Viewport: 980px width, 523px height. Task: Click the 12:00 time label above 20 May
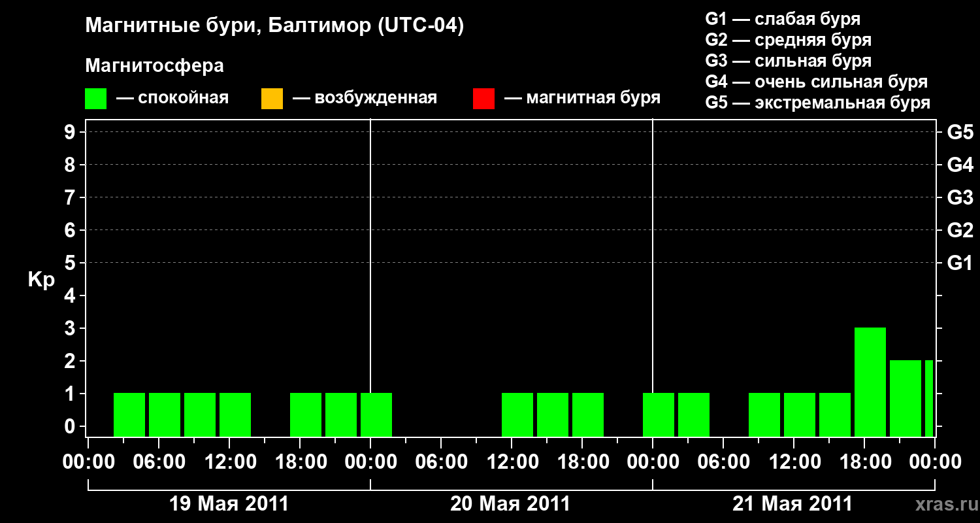pyautogui.click(x=512, y=462)
